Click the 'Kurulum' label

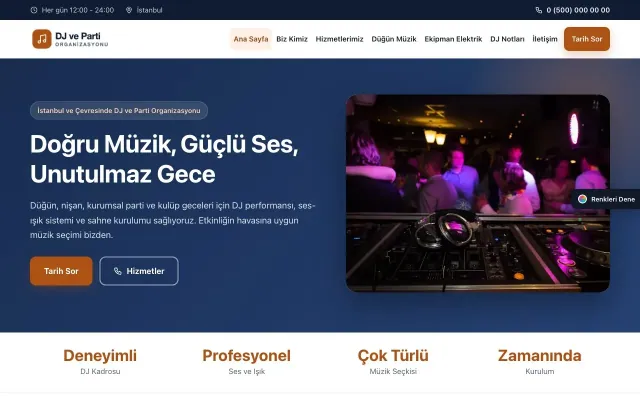pos(540,371)
